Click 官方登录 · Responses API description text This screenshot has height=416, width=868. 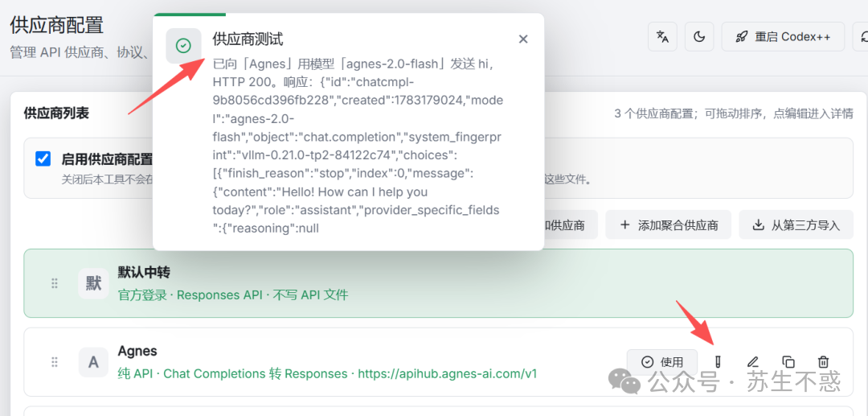233,294
